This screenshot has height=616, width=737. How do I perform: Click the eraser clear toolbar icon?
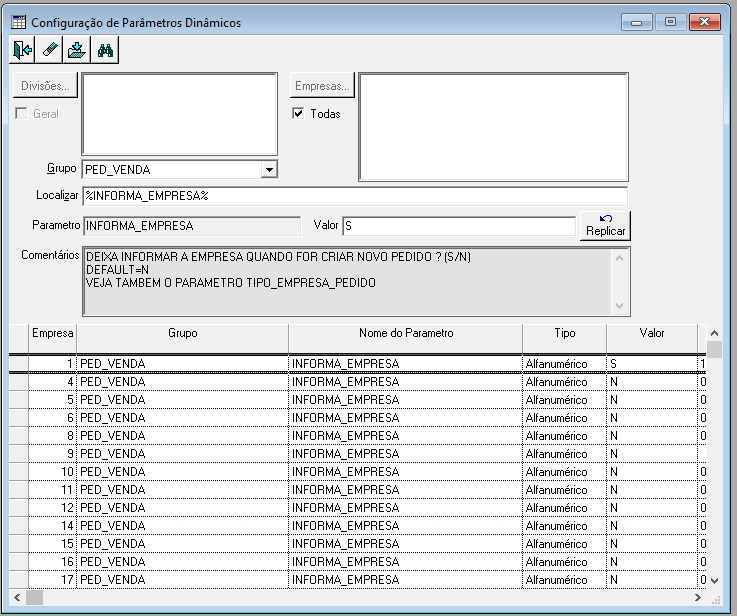50,50
